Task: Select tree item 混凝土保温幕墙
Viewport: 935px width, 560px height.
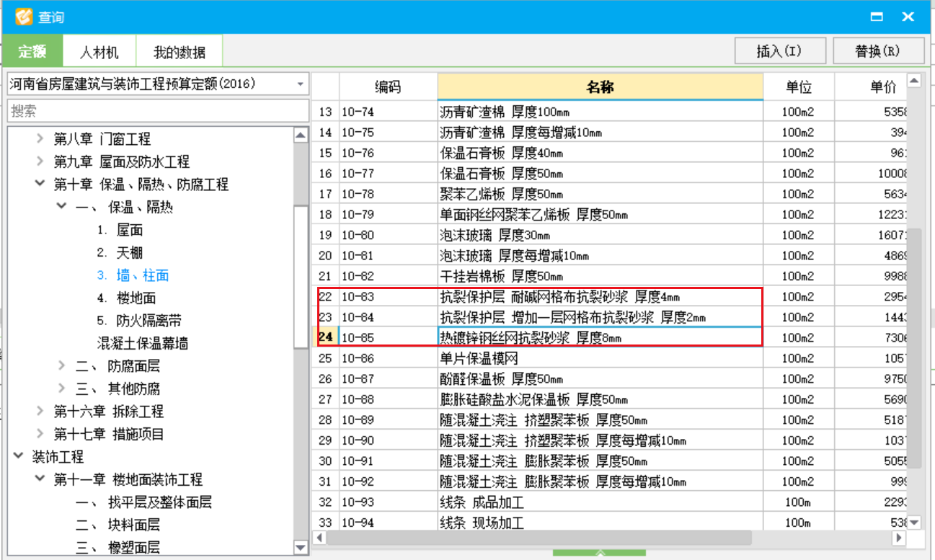Action: click(x=143, y=344)
